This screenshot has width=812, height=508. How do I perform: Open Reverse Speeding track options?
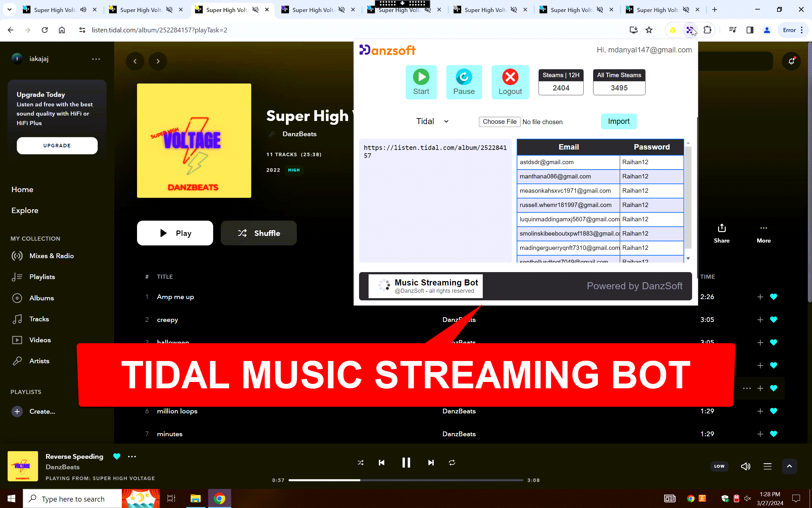pos(132,456)
